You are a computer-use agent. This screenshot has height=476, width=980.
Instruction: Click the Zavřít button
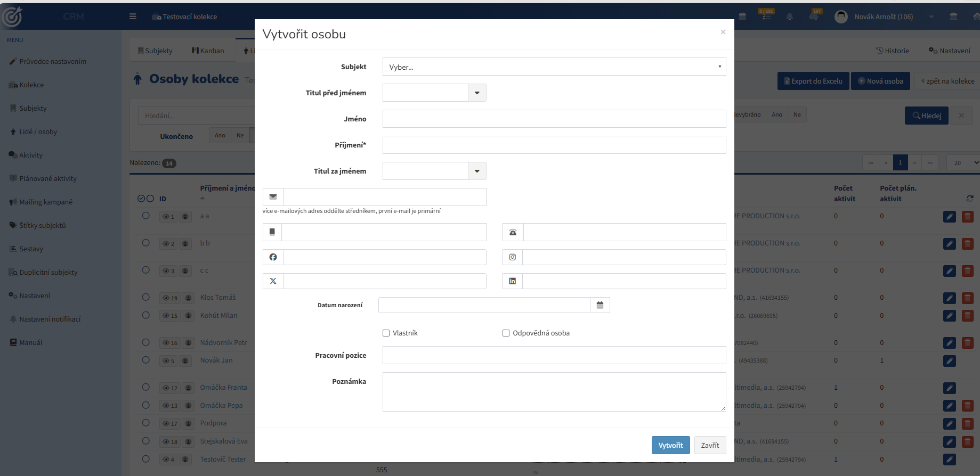tap(710, 445)
